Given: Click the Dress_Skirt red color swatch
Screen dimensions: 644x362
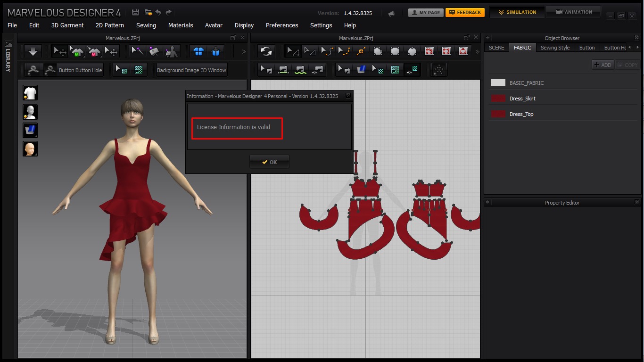Looking at the screenshot, I should [x=498, y=99].
